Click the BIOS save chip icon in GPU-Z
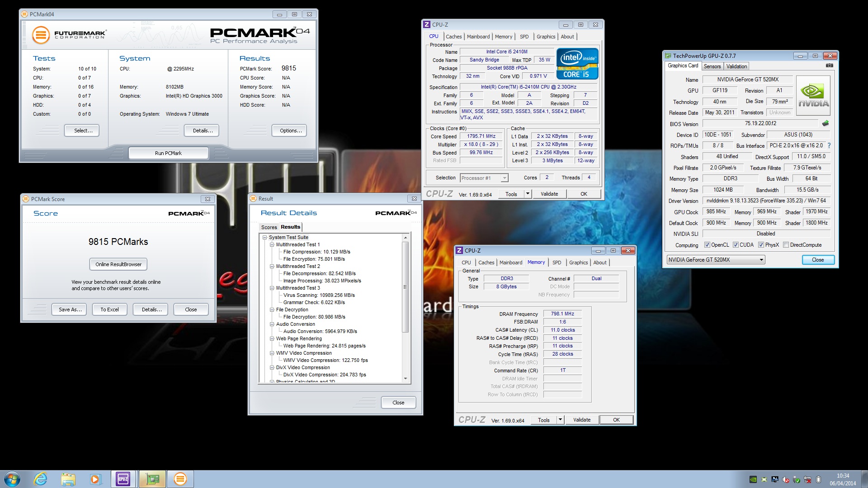Image resolution: width=868 pixels, height=488 pixels. [826, 123]
